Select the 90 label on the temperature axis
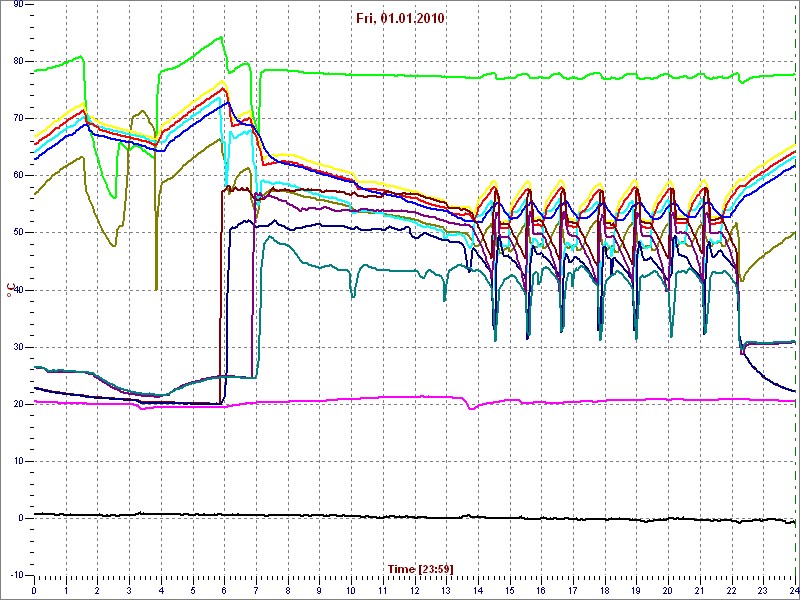 [x=17, y=5]
